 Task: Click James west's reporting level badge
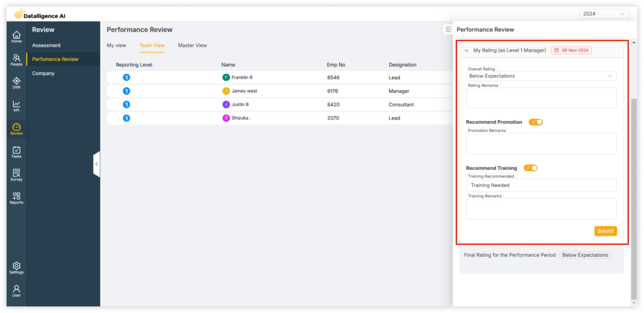click(126, 91)
